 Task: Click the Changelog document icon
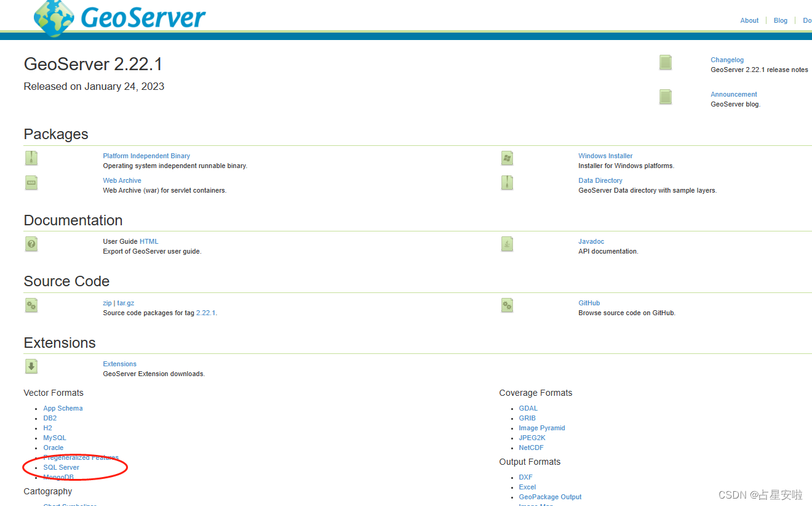(666, 62)
